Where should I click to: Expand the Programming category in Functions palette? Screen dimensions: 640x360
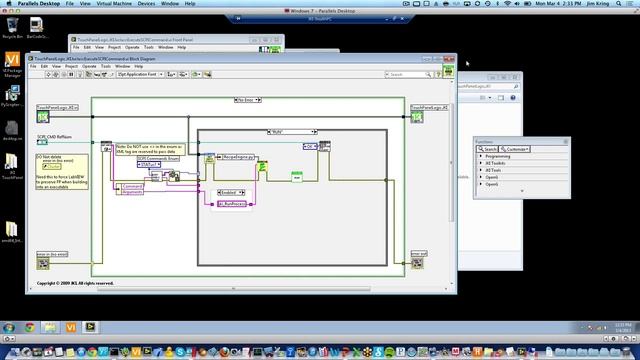pyautogui.click(x=480, y=156)
